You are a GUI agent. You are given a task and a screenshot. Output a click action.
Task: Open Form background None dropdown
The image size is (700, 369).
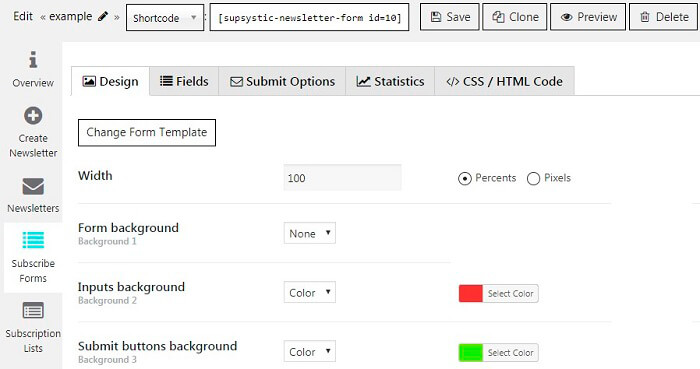coord(309,233)
